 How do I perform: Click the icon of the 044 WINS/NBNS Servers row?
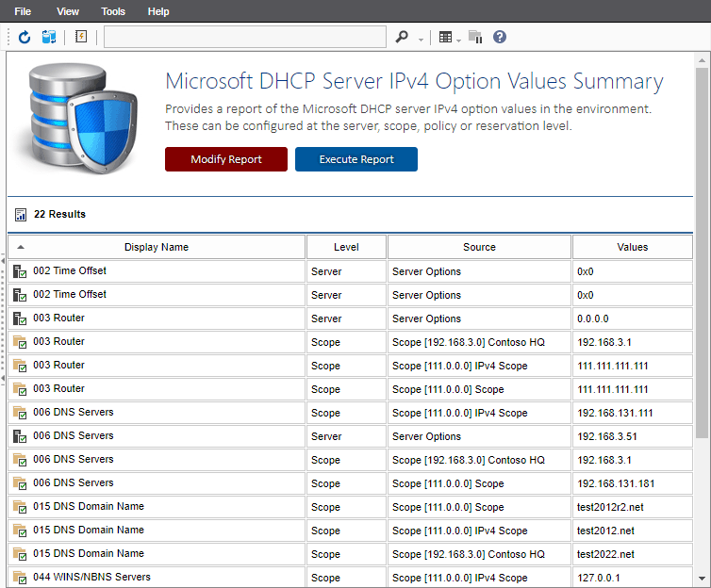[20, 578]
